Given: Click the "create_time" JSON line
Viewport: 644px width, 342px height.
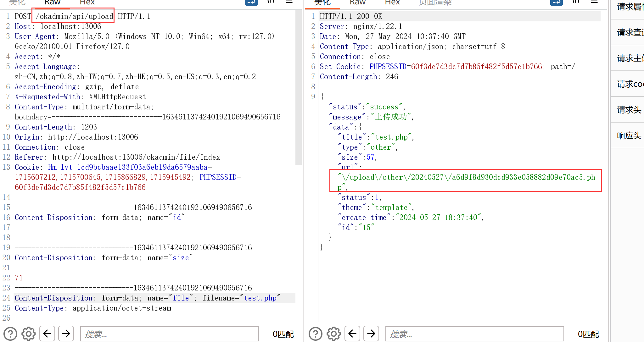Looking at the screenshot, I should 411,218.
